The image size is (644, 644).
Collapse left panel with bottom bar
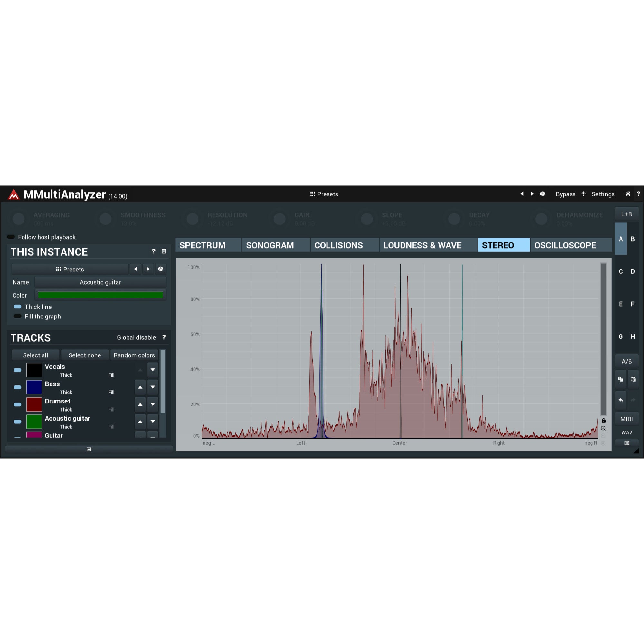89,449
